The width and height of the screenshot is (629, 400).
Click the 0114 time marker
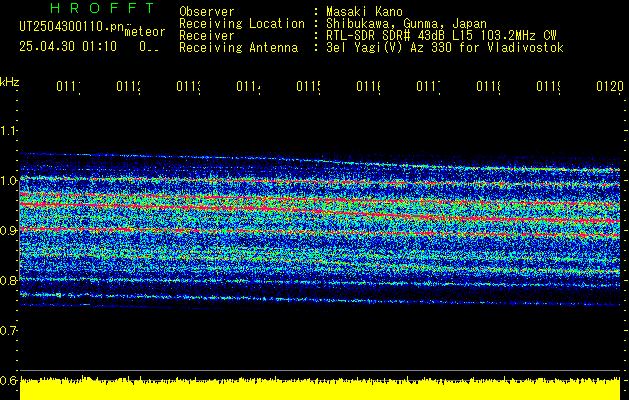tap(249, 86)
